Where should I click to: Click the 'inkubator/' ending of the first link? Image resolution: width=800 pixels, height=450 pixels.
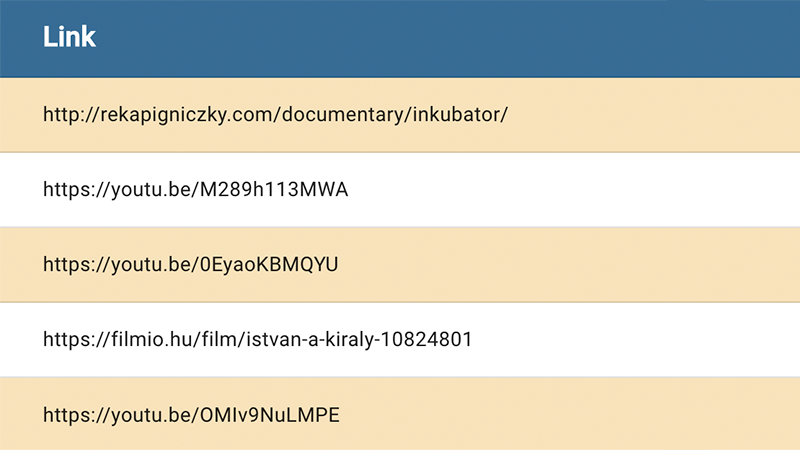460,115
